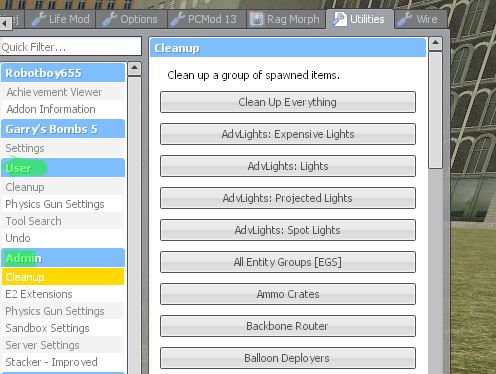Click the Ammo Crates cleanup button

(288, 294)
